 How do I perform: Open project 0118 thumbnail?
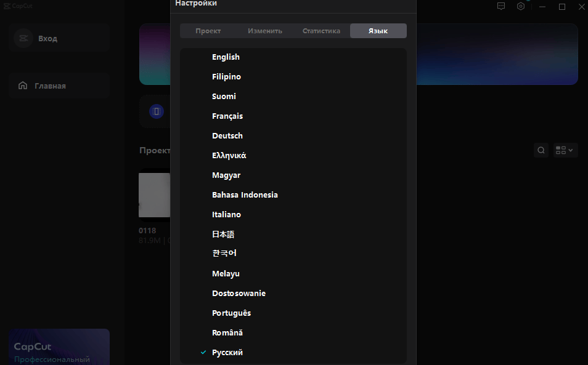[154, 195]
